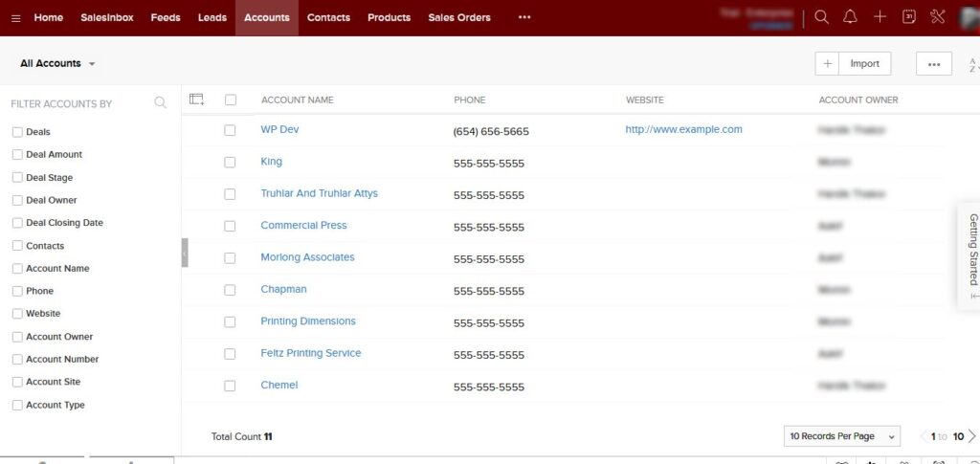Click the user profile avatar

pos(969,17)
